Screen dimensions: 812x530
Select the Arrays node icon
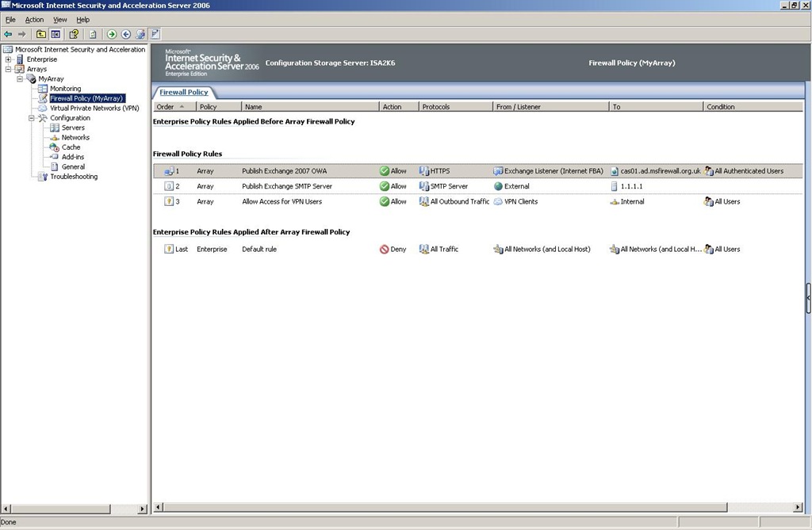[20, 69]
